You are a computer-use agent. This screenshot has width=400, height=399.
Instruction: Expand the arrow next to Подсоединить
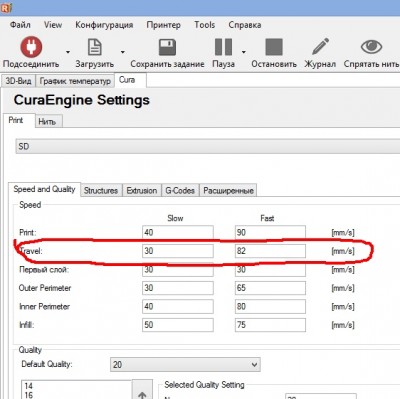(68, 52)
